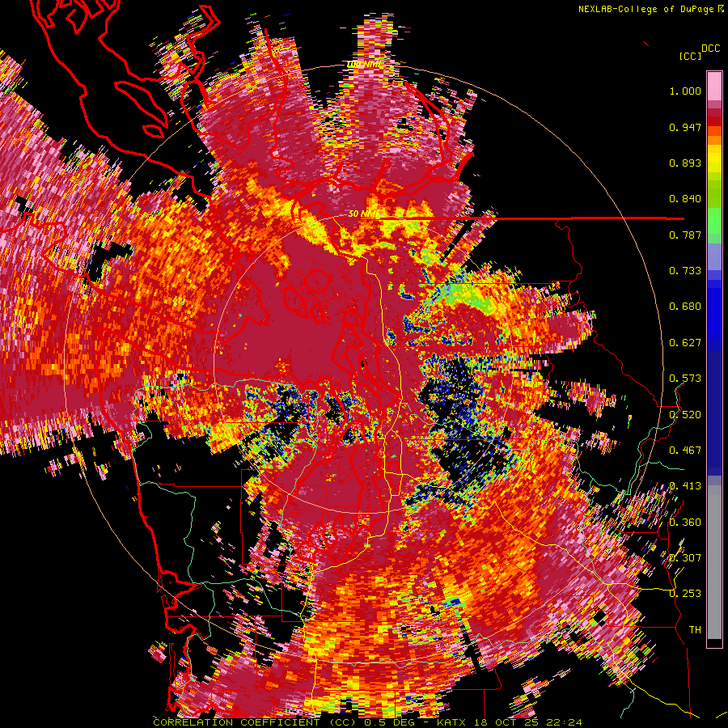Image resolution: width=728 pixels, height=728 pixels.
Task: Select the 0.787 scale value
Action: (x=685, y=235)
